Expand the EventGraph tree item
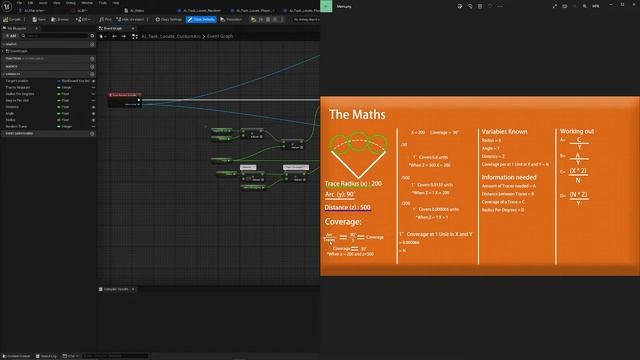 [3, 51]
